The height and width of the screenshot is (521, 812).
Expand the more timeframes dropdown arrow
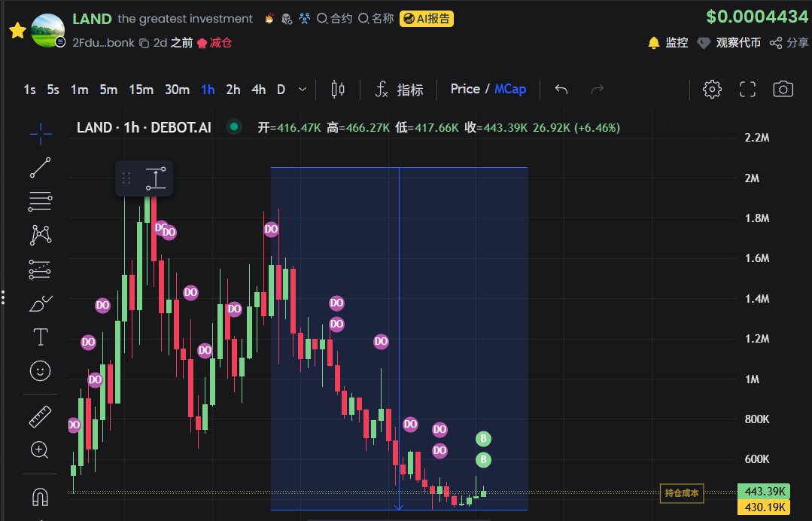[x=303, y=90]
